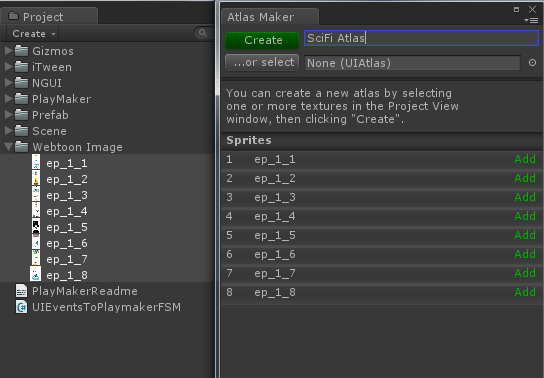Screen dimensions: 544x378
Task: Expand the Scene folder arrow
Action: click(9, 131)
